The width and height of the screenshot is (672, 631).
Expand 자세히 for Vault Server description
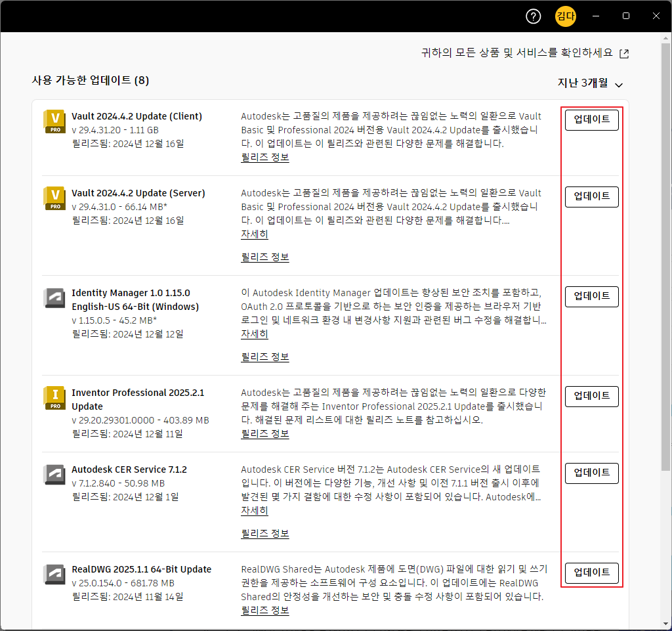(x=255, y=234)
